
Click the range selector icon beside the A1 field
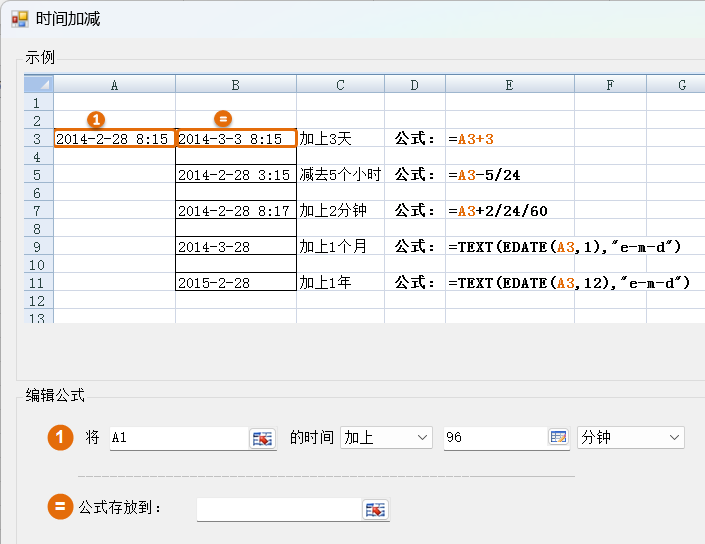(x=262, y=438)
